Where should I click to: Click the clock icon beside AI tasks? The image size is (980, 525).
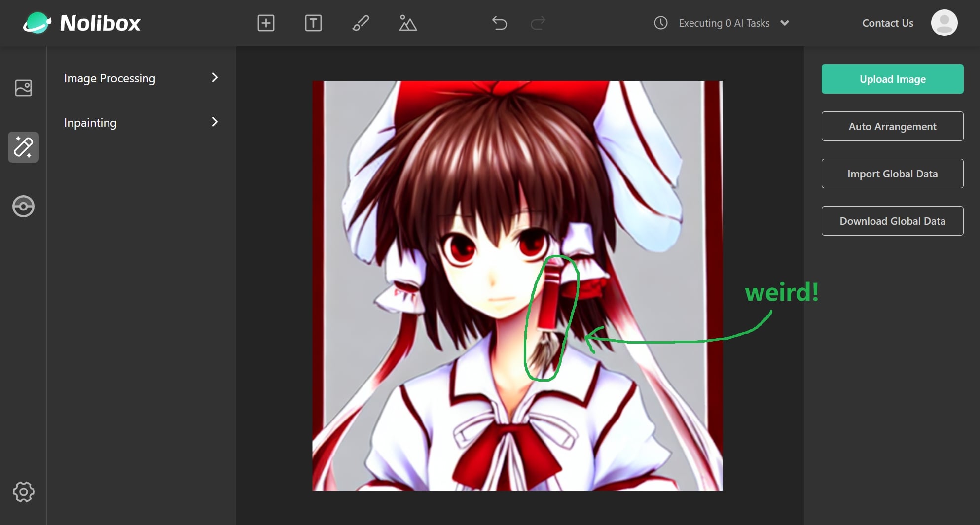(660, 23)
